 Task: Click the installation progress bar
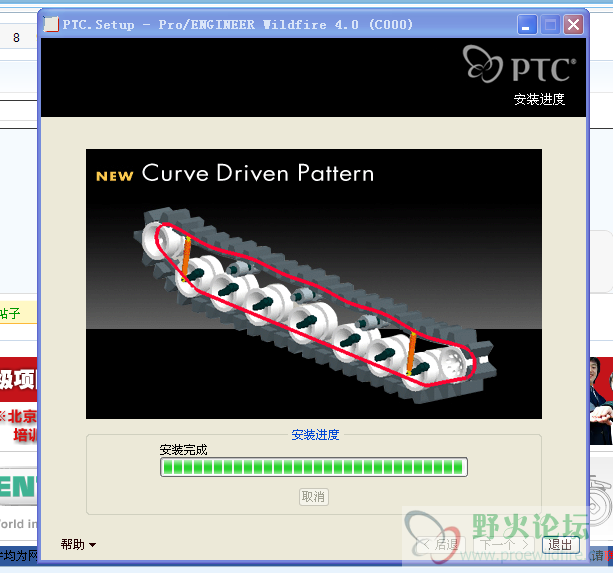click(x=314, y=467)
